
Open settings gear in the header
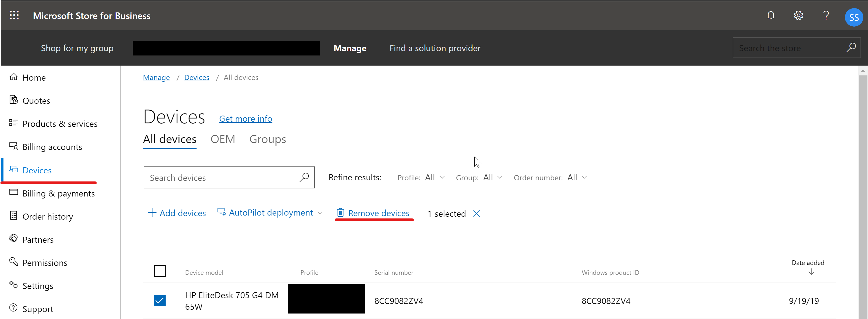[x=798, y=16]
